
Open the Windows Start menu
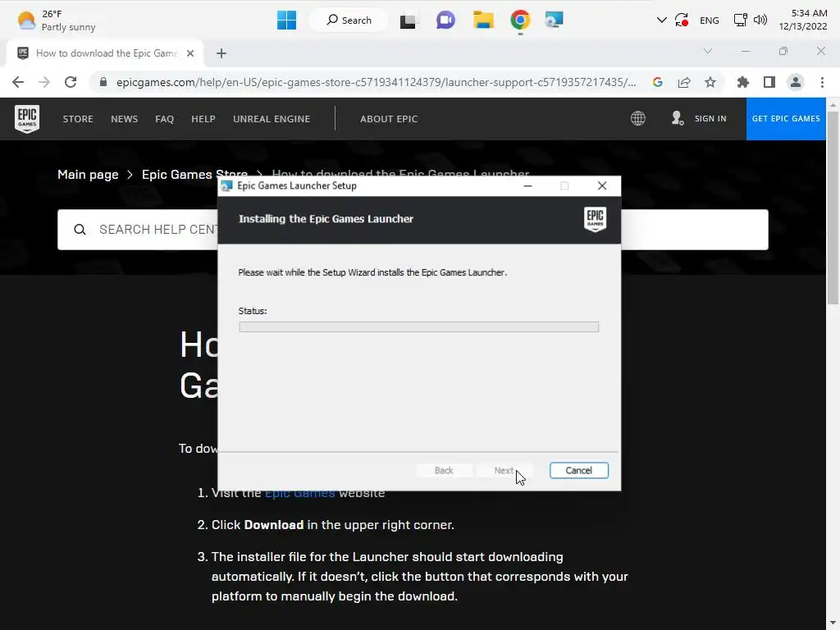(286, 21)
